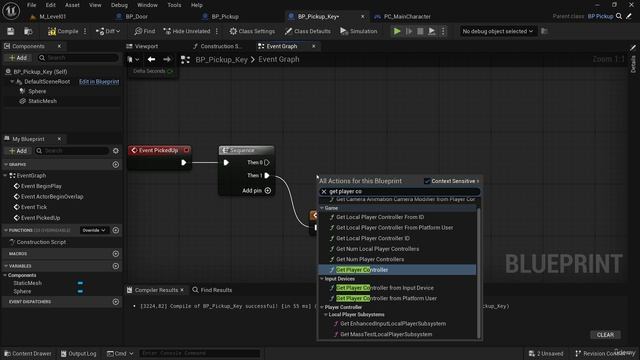Click the Save blueprint icon
Viewport: 640px width, 360px height.
[x=11, y=31]
